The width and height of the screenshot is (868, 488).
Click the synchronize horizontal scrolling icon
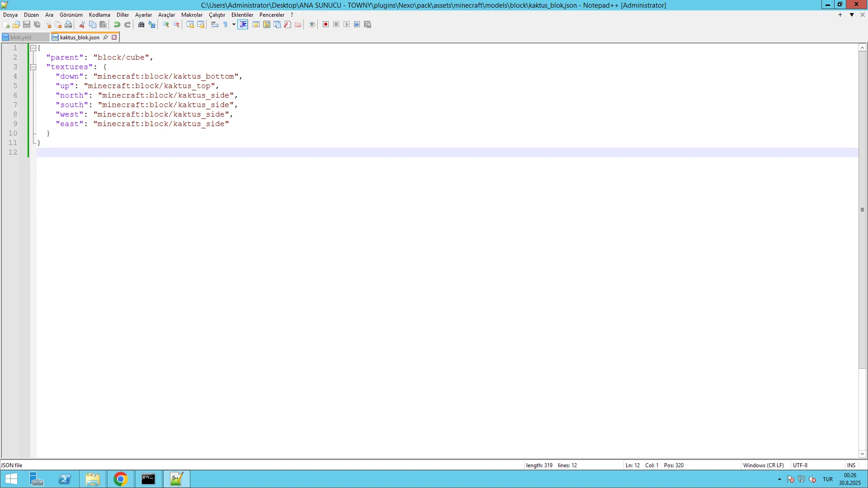pos(201,24)
